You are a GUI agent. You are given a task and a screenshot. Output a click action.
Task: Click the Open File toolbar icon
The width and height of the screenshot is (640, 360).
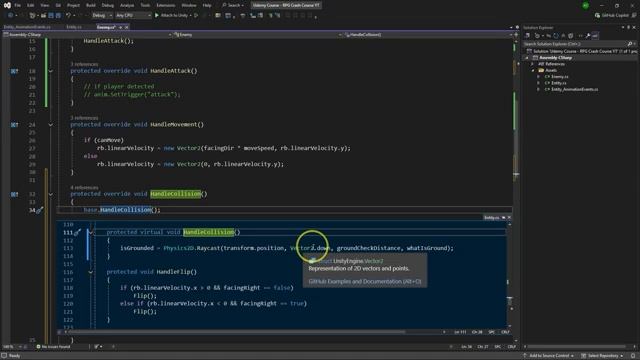coord(43,16)
